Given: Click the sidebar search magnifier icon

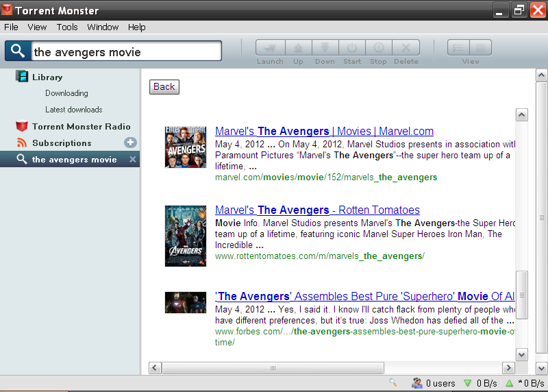Looking at the screenshot, I should [22, 159].
